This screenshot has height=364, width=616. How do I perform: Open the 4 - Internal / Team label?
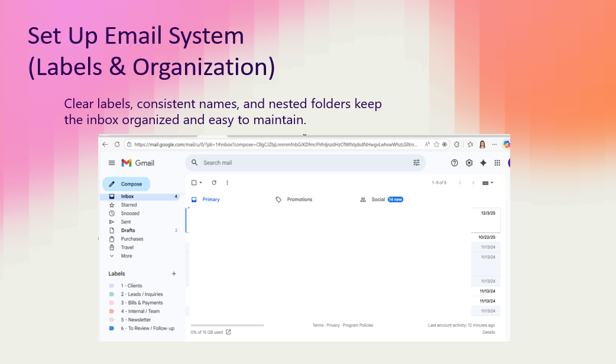(141, 311)
